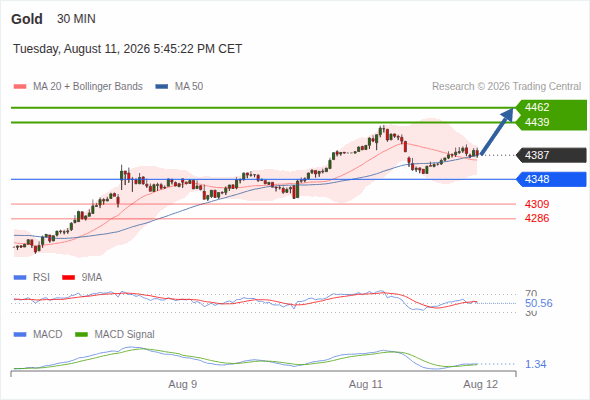590x400 pixels.
Task: Click the RSI value 50.56 label
Action: [x=539, y=303]
